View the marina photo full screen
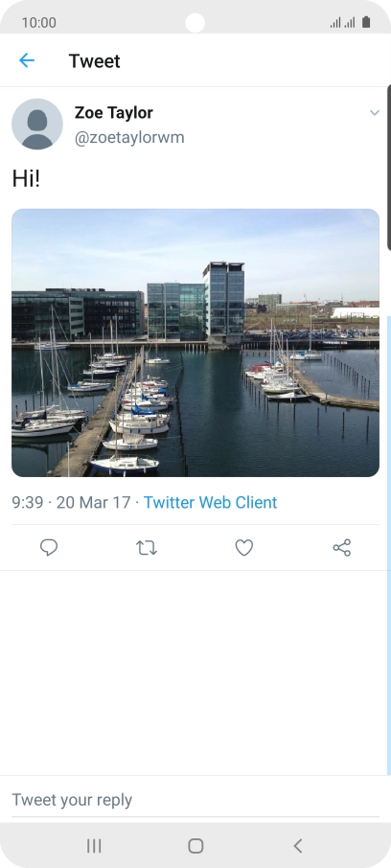 (x=195, y=343)
